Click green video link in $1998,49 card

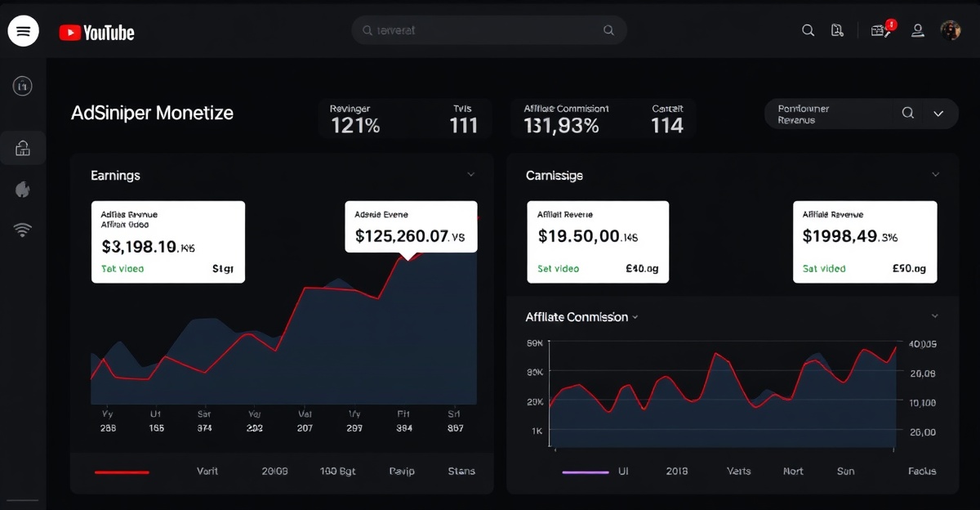824,269
